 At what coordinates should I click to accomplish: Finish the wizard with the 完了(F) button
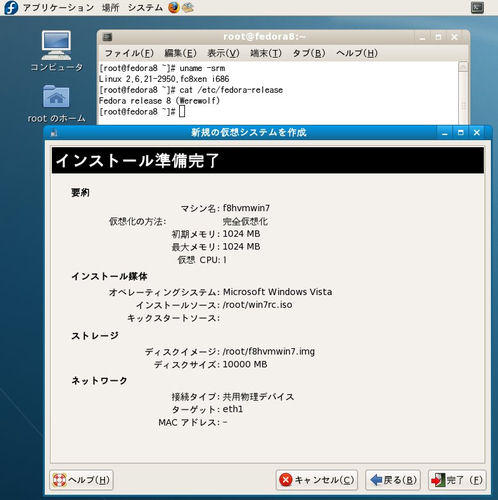pos(457,480)
